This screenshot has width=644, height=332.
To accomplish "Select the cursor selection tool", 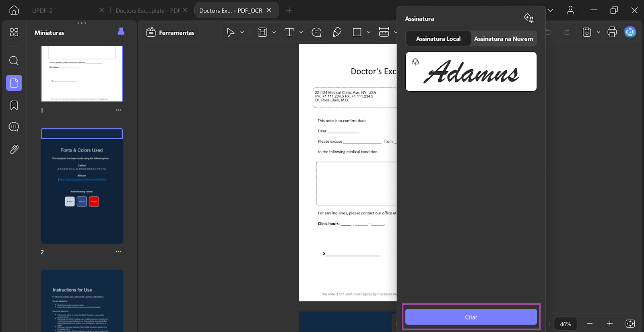I will pos(231,33).
